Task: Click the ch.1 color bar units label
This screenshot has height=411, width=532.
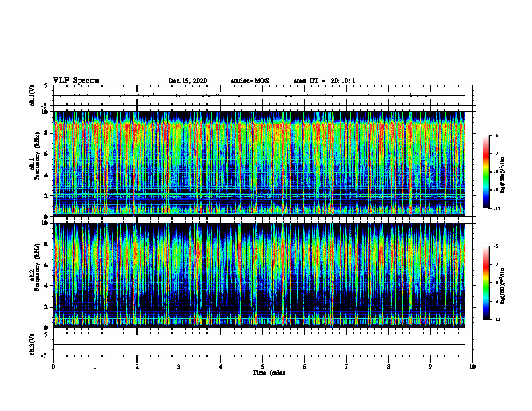Action: (503, 175)
